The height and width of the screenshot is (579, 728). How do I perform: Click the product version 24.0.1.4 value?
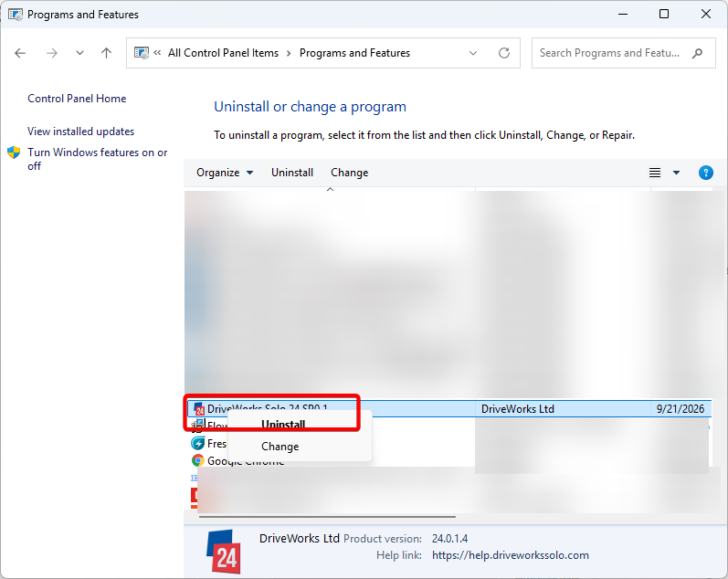[449, 539]
